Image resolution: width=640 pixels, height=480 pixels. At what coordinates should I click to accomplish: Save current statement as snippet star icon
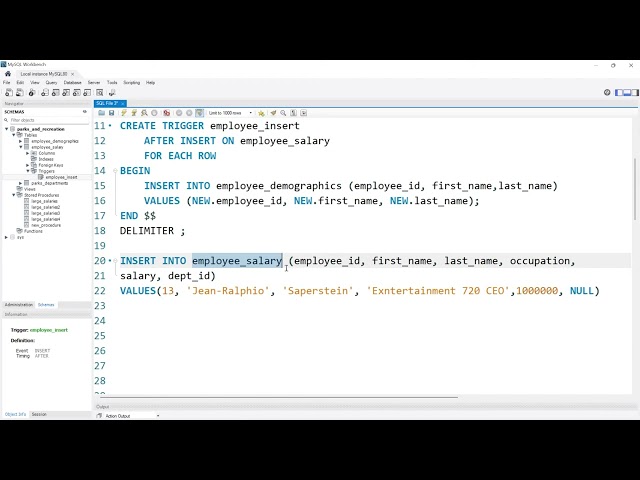261,113
